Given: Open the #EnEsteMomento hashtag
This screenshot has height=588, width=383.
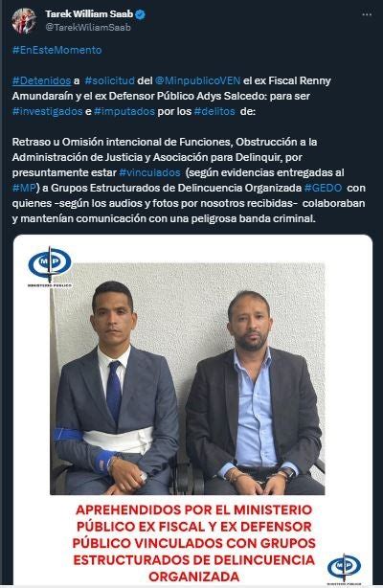Looking at the screenshot, I should click(x=57, y=50).
